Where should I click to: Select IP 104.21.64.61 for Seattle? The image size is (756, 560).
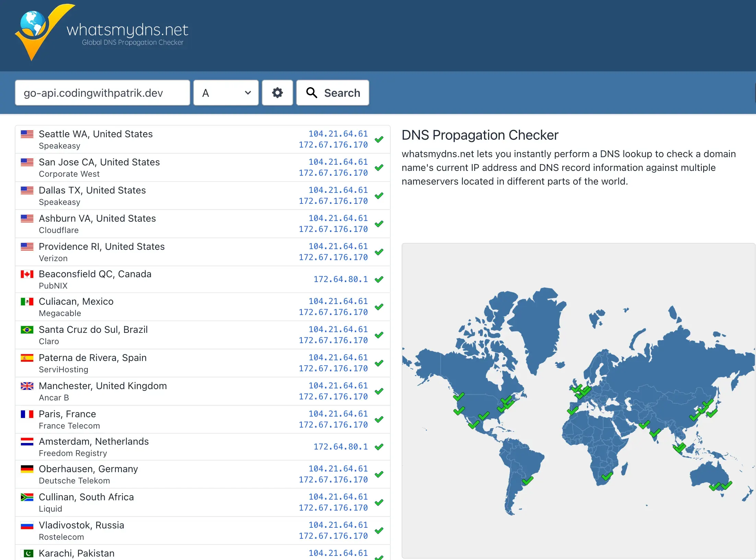(x=338, y=134)
